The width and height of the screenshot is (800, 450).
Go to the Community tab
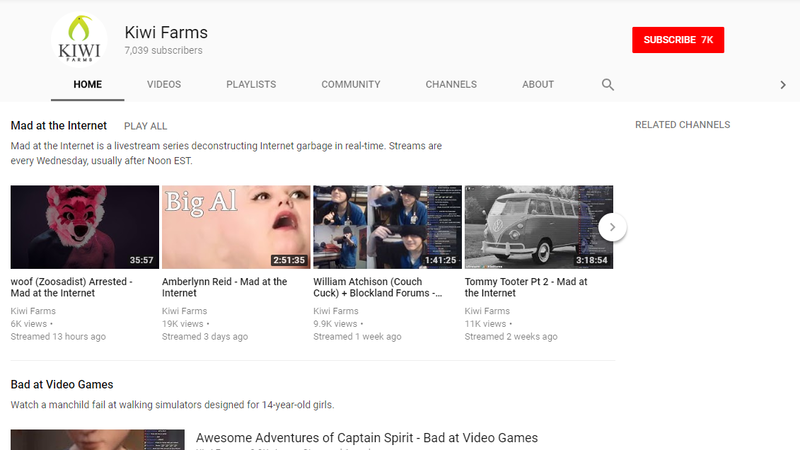point(350,85)
